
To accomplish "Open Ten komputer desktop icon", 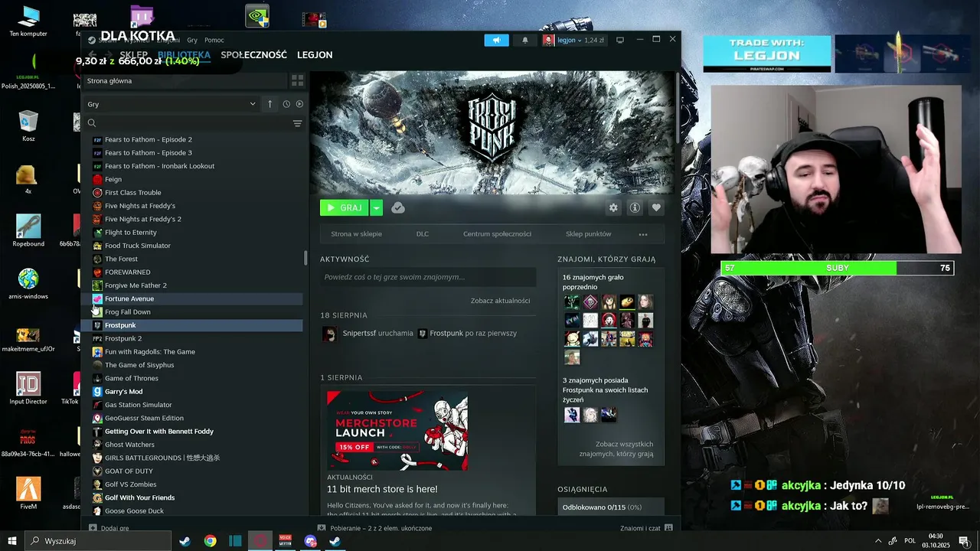I will pyautogui.click(x=28, y=21).
